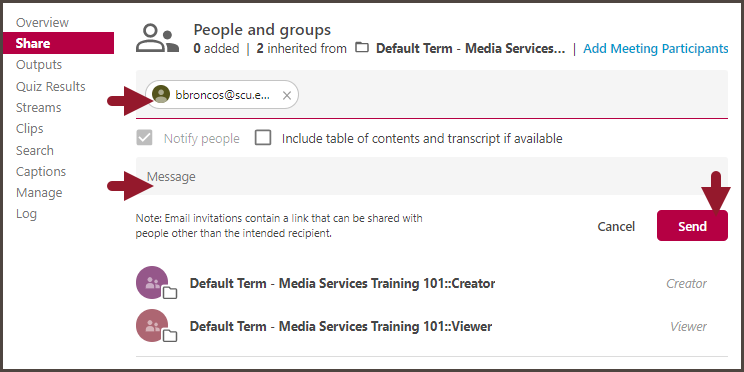The width and height of the screenshot is (744, 372).
Task: Click the '2 inherited from' text
Action: (302, 48)
